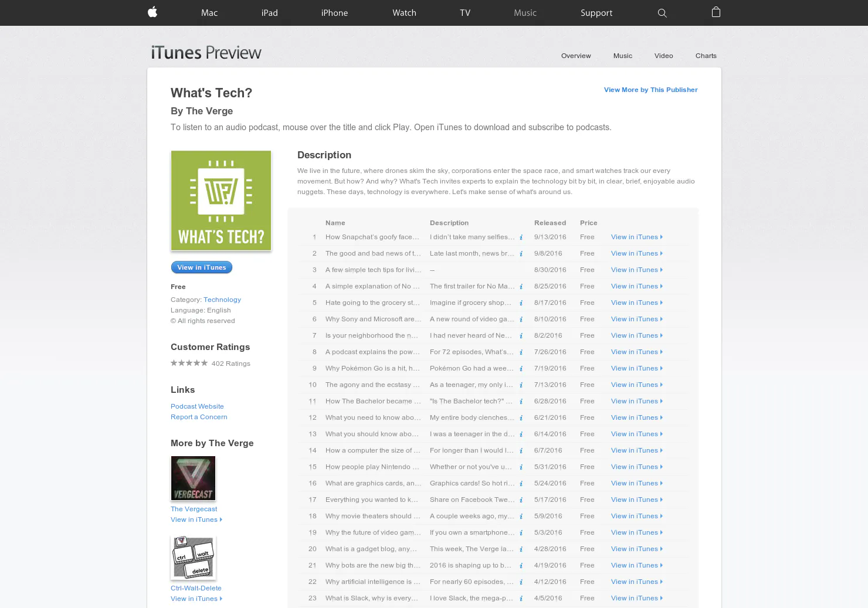Click info icon for What you should know
Viewport: 868px width, 608px height.
coord(521,434)
